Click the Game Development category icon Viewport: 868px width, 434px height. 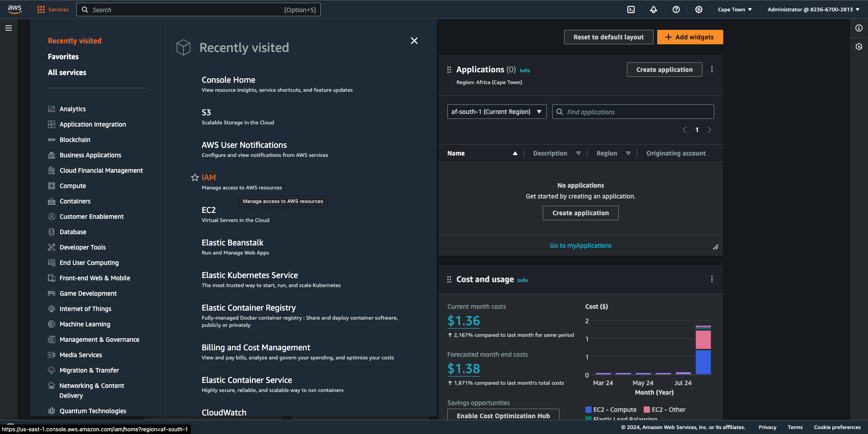click(52, 293)
